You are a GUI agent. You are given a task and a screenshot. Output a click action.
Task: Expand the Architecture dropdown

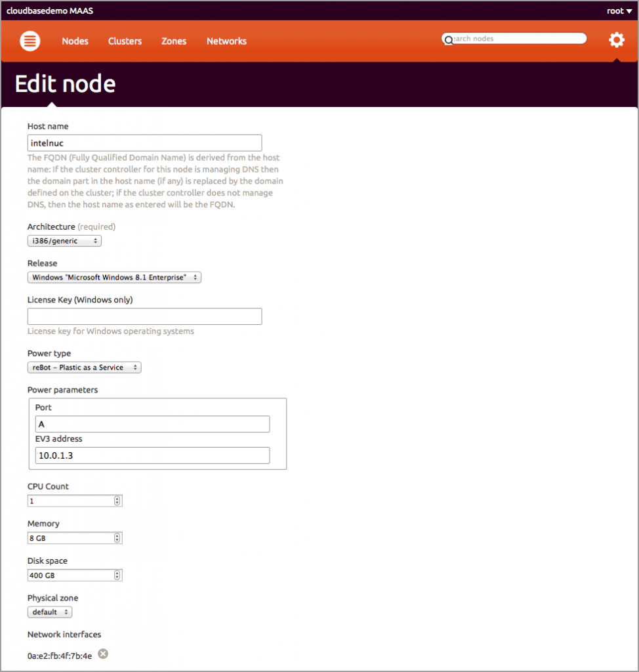pyautogui.click(x=64, y=241)
